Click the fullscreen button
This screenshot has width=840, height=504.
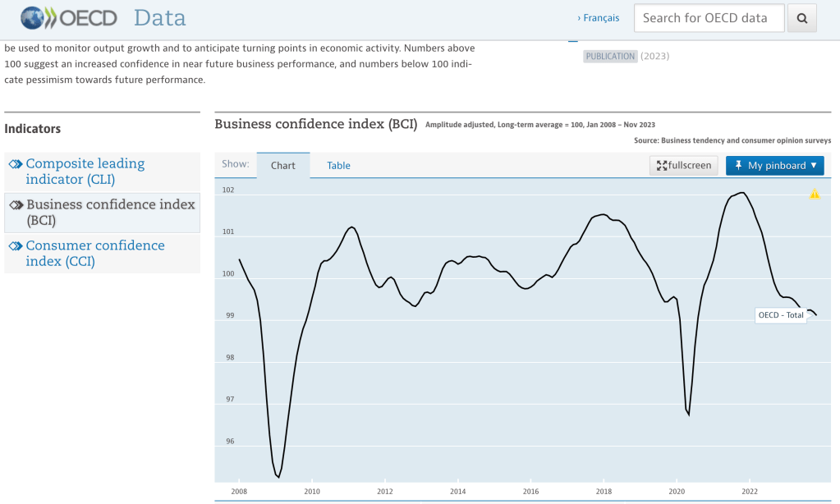coord(683,166)
